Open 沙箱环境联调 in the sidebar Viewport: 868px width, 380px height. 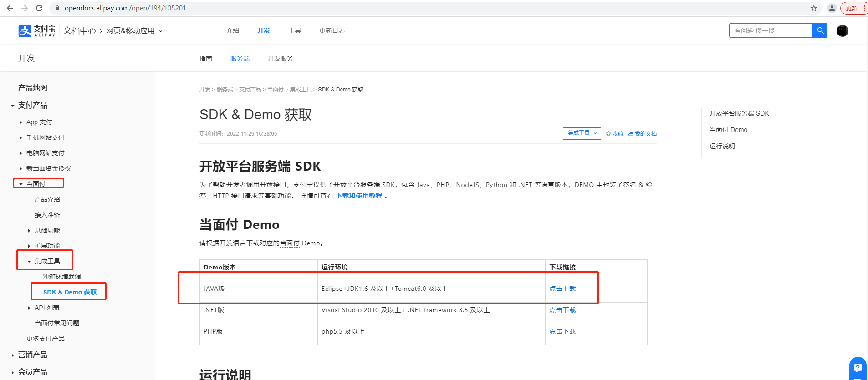click(x=62, y=277)
